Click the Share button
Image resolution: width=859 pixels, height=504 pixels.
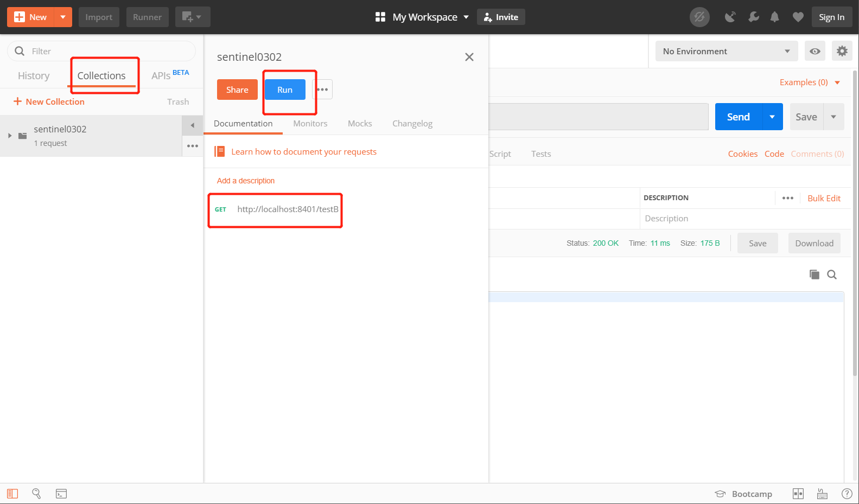click(237, 90)
